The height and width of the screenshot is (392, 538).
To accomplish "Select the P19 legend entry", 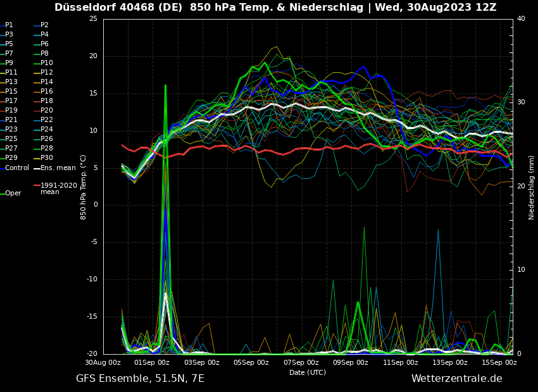I will click(11, 111).
